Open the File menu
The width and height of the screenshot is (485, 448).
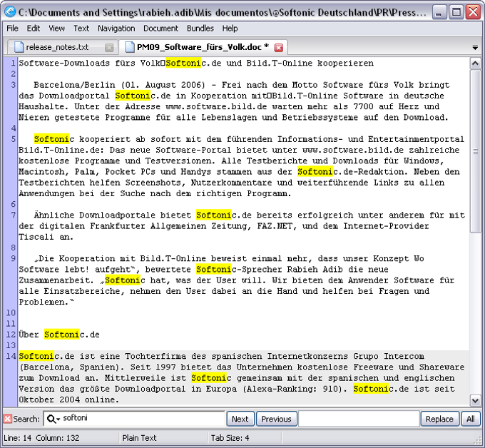click(12, 29)
